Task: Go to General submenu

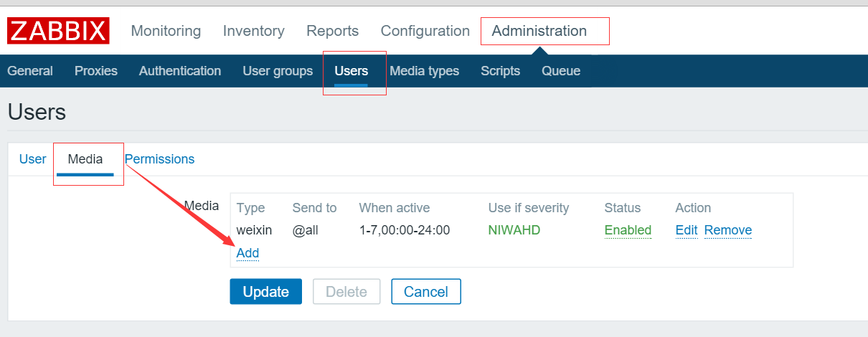Action: (x=30, y=71)
